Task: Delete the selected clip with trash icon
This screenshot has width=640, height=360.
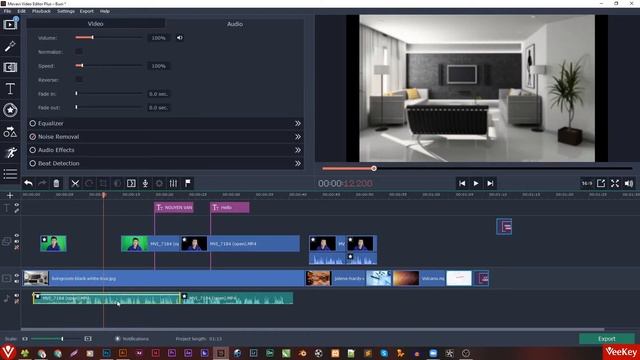Action: 56,183
